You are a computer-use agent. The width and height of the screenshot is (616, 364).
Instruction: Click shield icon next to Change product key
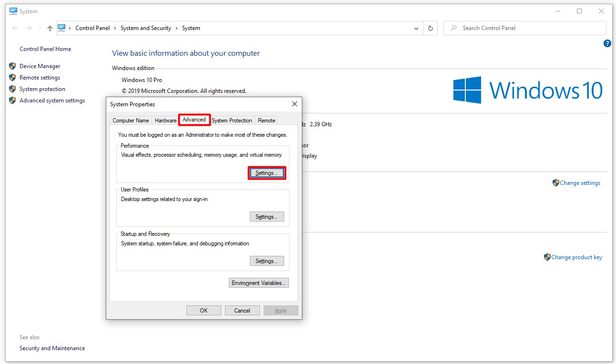click(x=547, y=257)
